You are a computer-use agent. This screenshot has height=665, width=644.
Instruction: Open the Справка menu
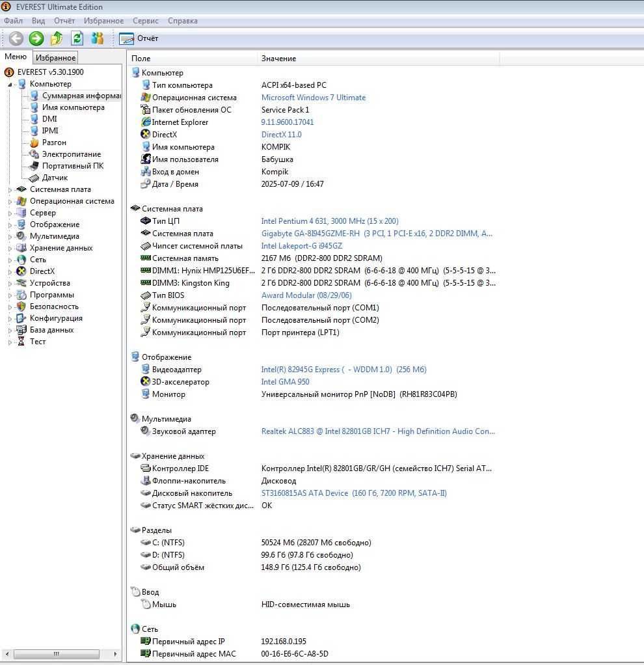182,21
